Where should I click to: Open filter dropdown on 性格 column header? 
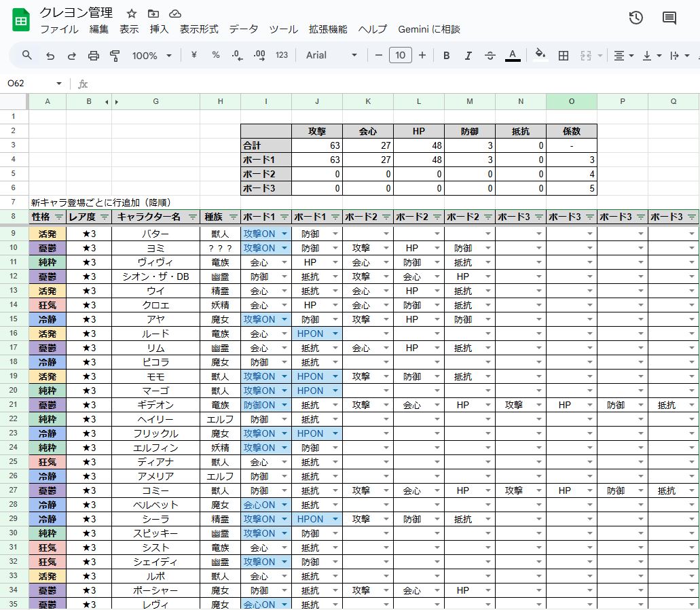click(59, 217)
